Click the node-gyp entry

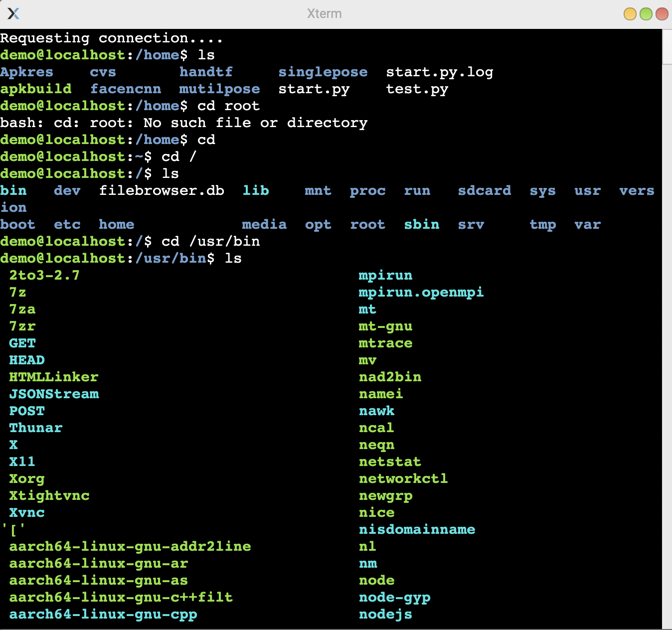395,597
